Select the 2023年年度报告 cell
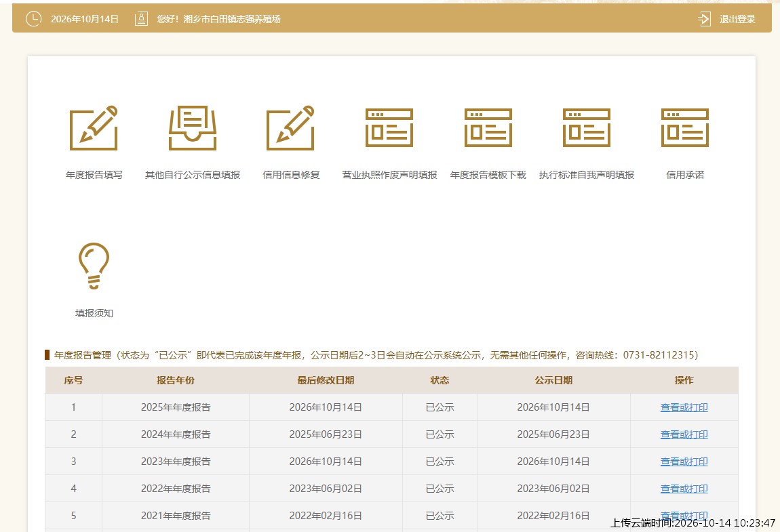The image size is (780, 532). (x=176, y=462)
